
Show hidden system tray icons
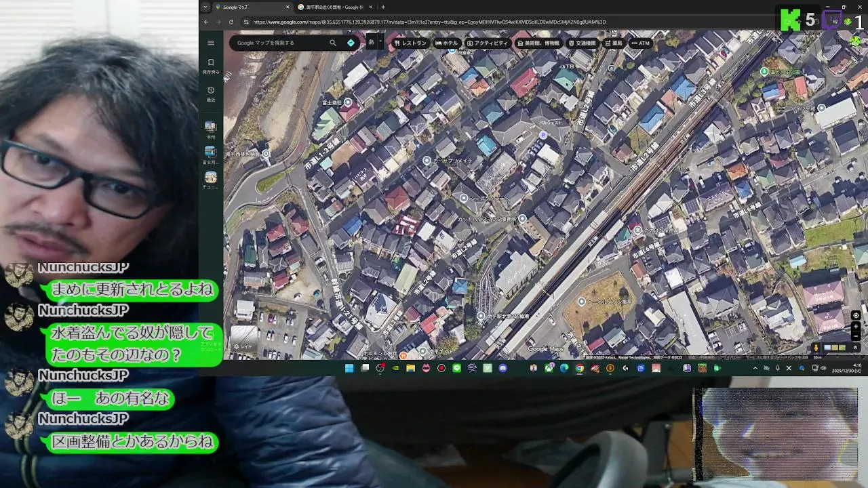tap(755, 368)
